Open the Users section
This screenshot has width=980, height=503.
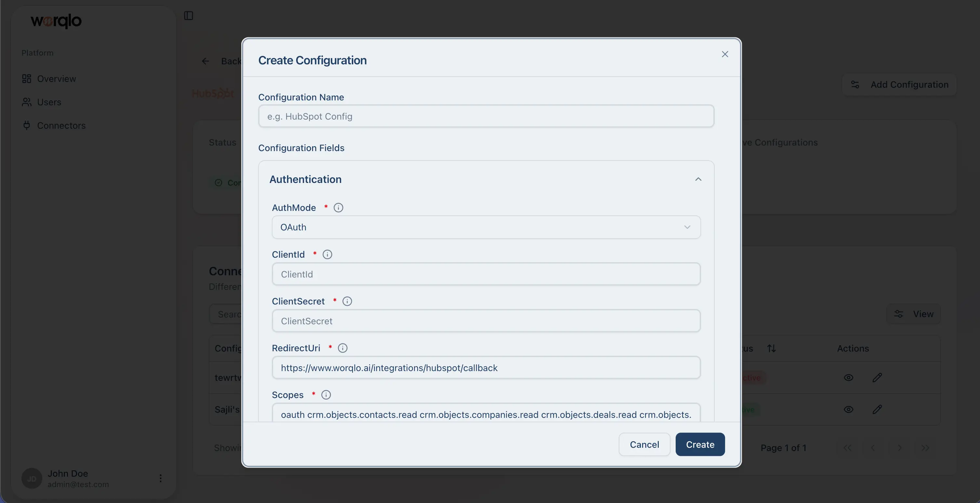[x=49, y=102]
